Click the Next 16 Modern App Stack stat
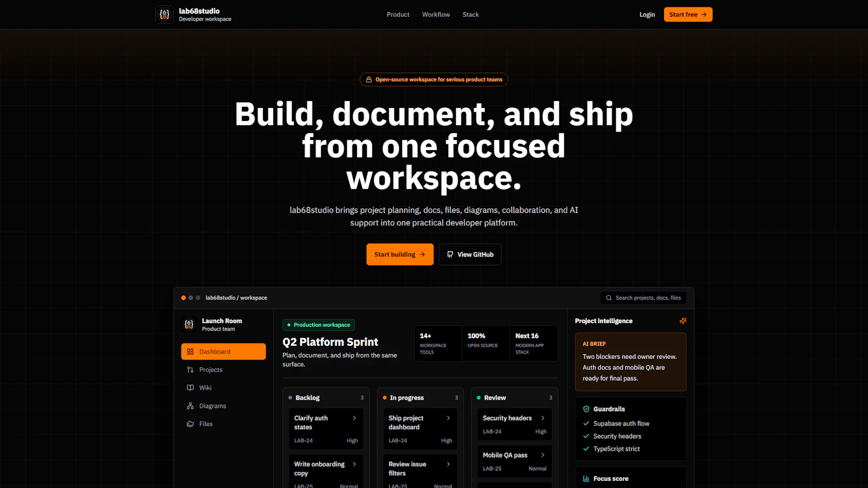 tap(534, 343)
